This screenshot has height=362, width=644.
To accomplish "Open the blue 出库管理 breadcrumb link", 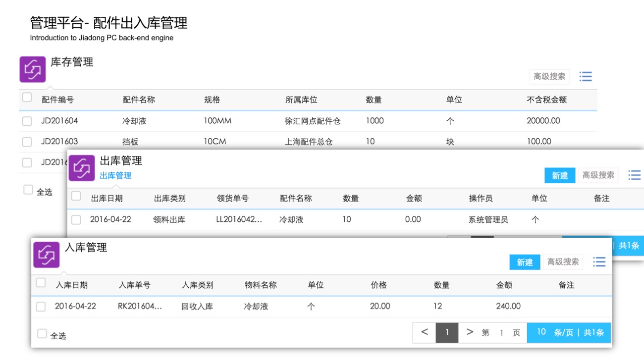I will [x=115, y=176].
